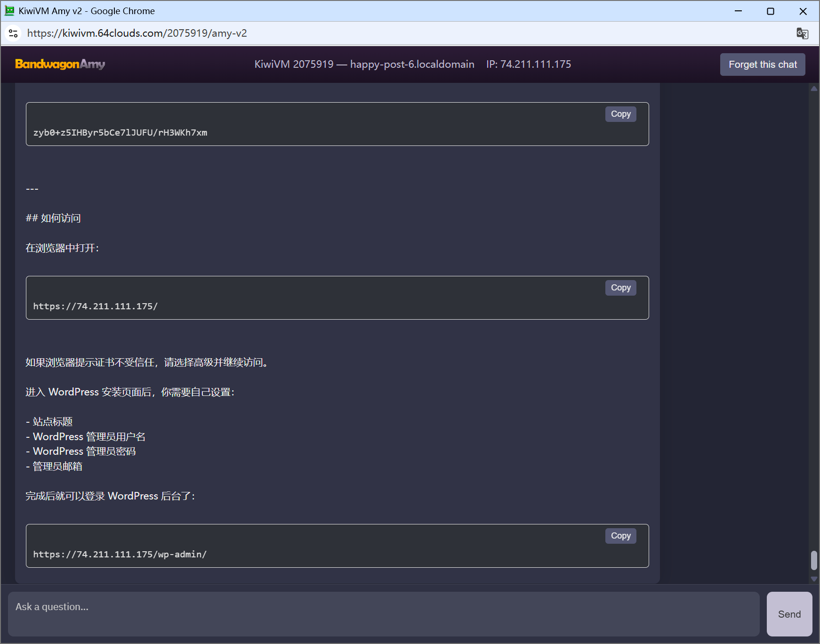Copy the password string zyb0+z5IHByr5bCe7lJUFU
Screen dimensions: 820x644
pos(620,114)
